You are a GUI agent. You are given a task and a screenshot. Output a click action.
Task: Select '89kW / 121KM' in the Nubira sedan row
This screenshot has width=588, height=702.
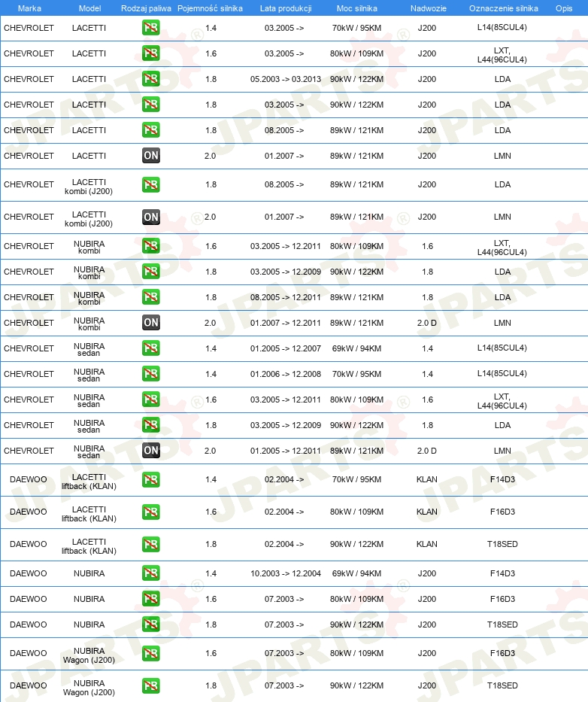(x=356, y=451)
